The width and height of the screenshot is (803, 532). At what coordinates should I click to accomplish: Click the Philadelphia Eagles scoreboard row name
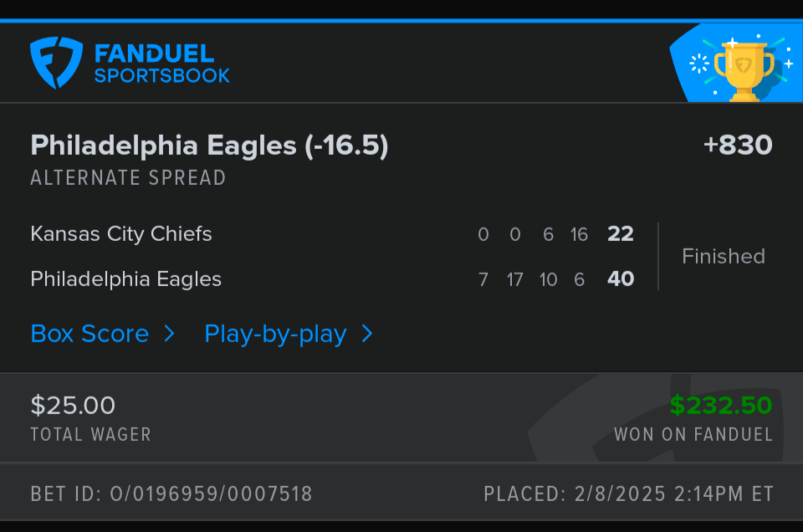125,279
